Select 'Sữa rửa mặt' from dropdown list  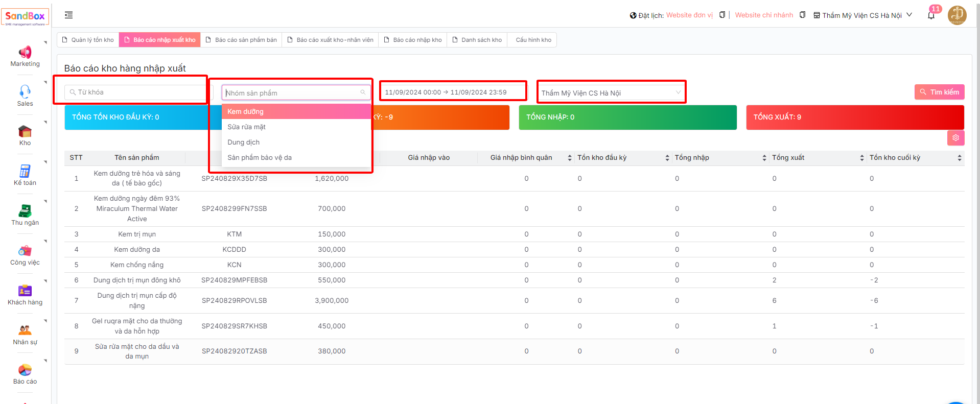pyautogui.click(x=247, y=127)
